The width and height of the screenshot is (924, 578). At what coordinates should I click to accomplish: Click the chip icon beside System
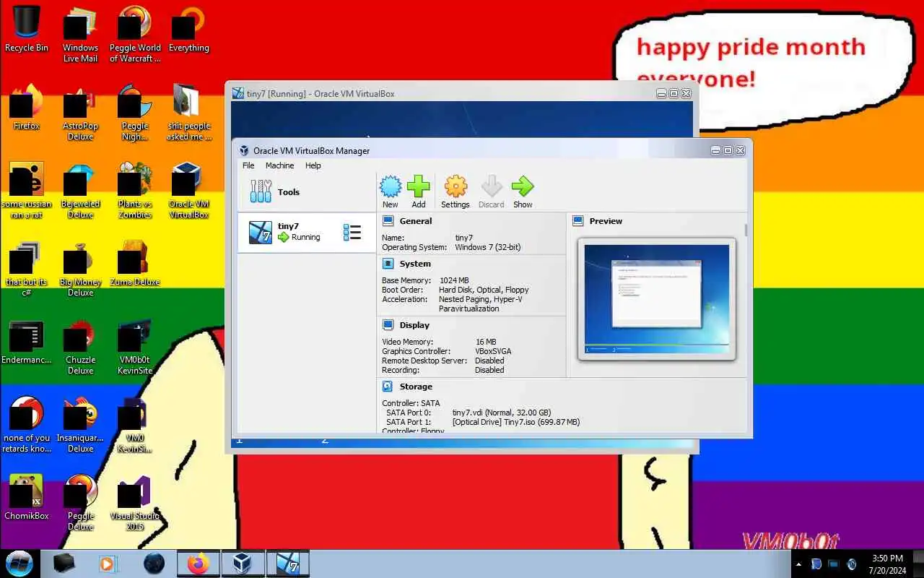(388, 264)
